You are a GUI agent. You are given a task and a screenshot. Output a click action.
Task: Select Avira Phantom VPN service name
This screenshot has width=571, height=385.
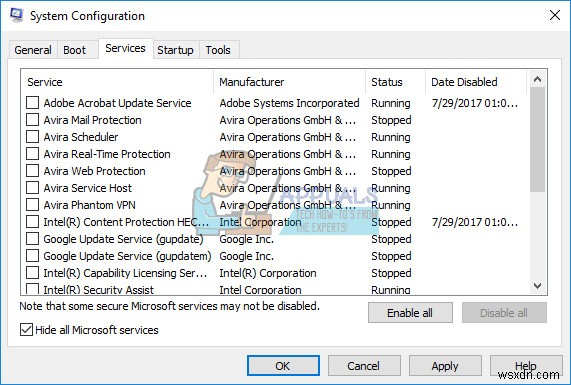(x=90, y=205)
